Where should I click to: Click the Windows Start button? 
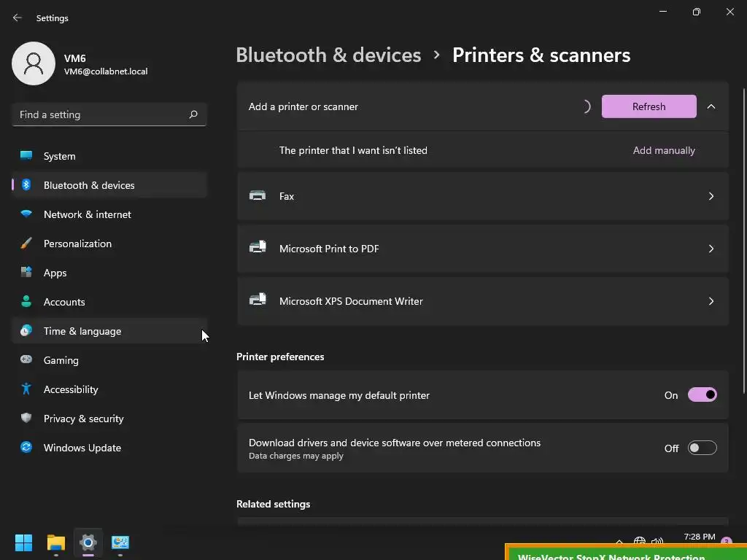23,542
